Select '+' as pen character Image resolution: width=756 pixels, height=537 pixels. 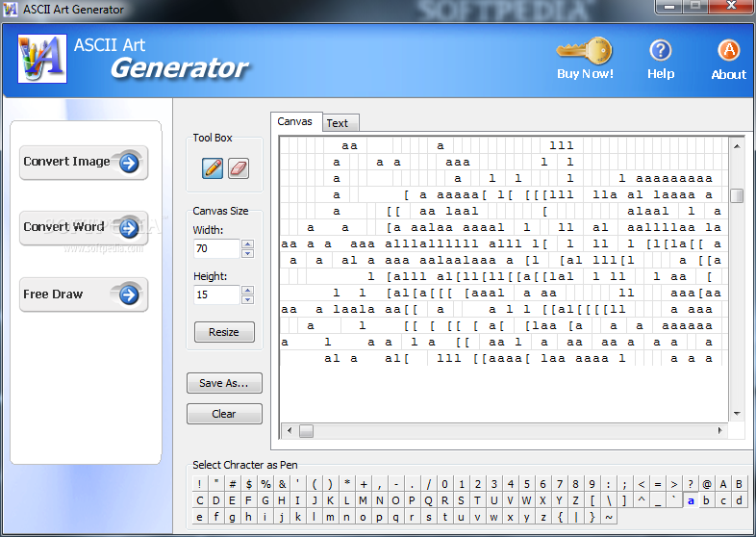click(x=363, y=484)
